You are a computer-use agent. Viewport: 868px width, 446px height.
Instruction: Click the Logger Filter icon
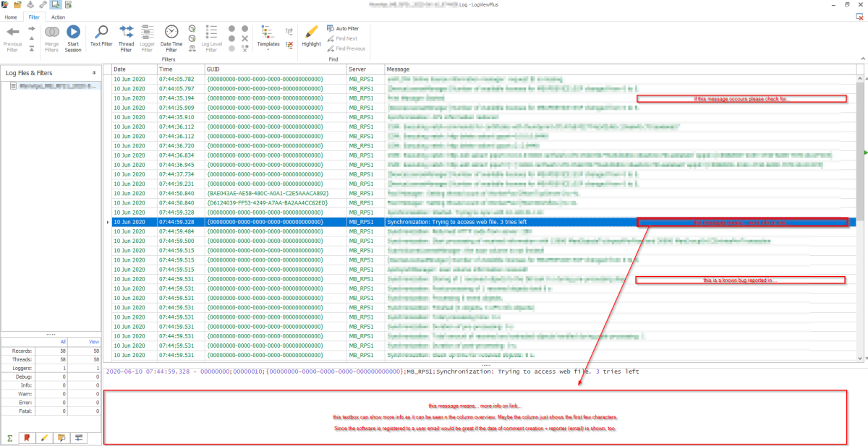[147, 38]
